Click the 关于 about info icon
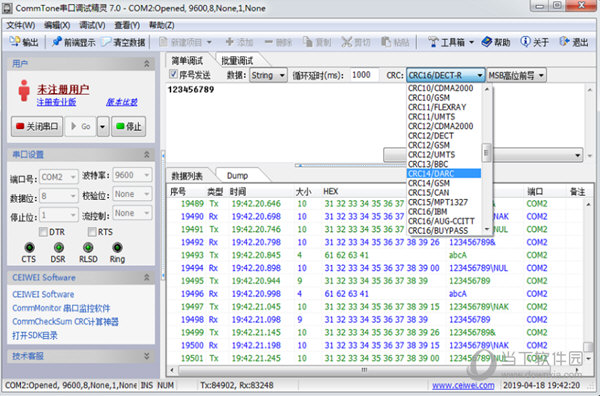The image size is (600, 396). (x=525, y=41)
